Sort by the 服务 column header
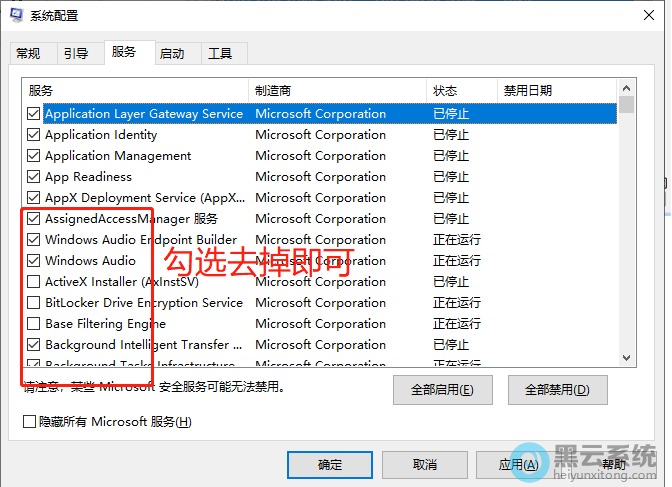 coord(135,90)
